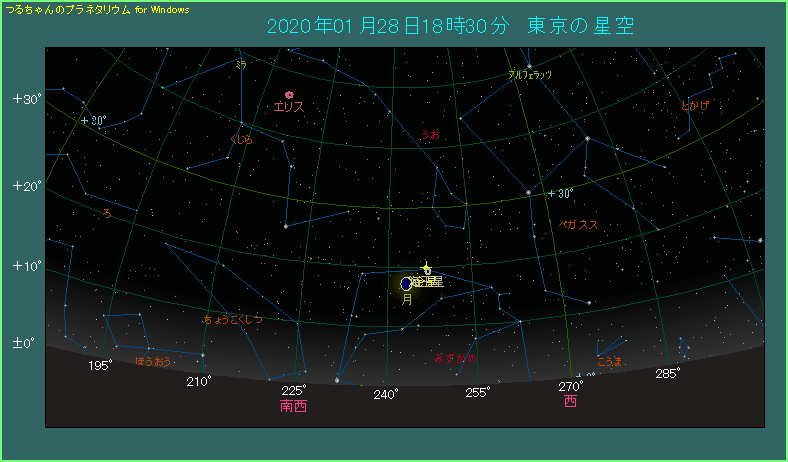Select the ペガスス constellation label

(578, 225)
